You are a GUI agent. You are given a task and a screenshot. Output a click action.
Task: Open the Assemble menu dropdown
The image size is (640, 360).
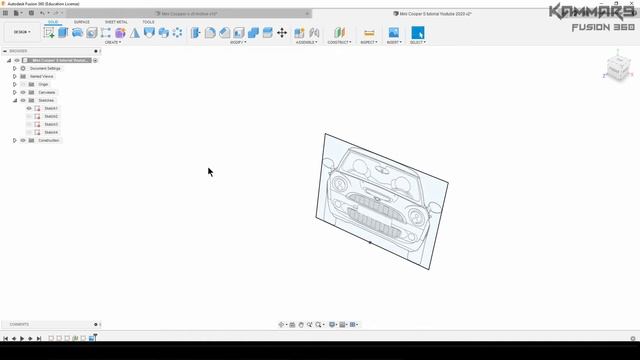click(x=307, y=42)
